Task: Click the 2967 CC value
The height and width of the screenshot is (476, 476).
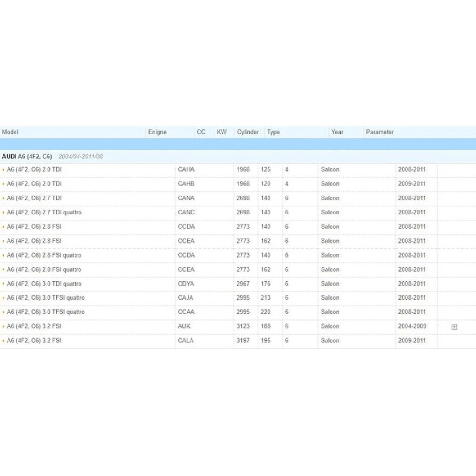Action: pyautogui.click(x=243, y=284)
